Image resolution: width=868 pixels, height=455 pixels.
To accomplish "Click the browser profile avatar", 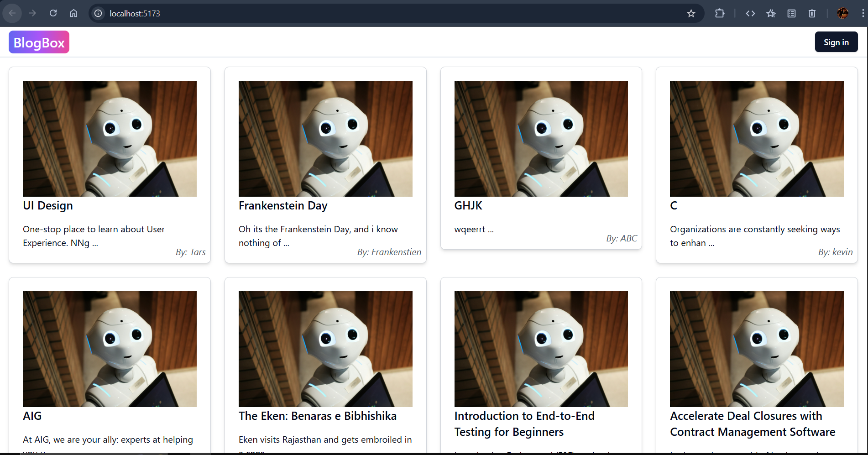I will 842,13.
